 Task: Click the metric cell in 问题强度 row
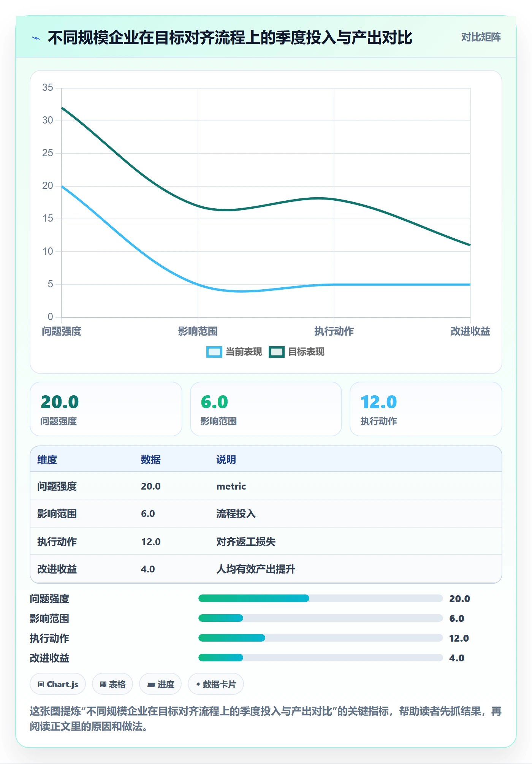[x=231, y=486]
